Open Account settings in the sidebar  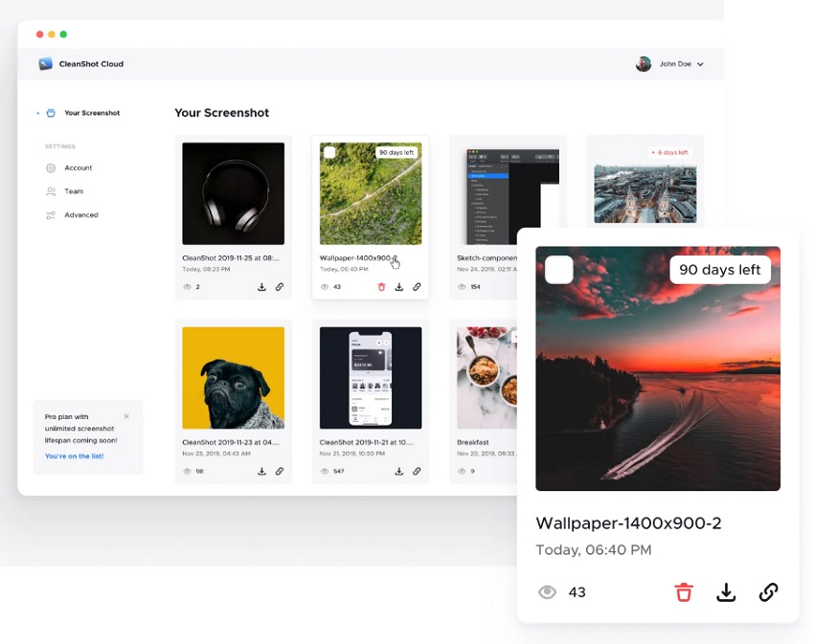click(x=78, y=167)
